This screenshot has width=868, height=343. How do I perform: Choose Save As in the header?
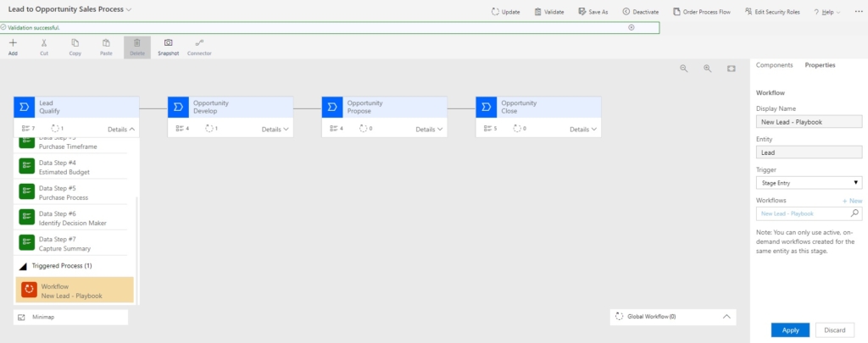593,12
